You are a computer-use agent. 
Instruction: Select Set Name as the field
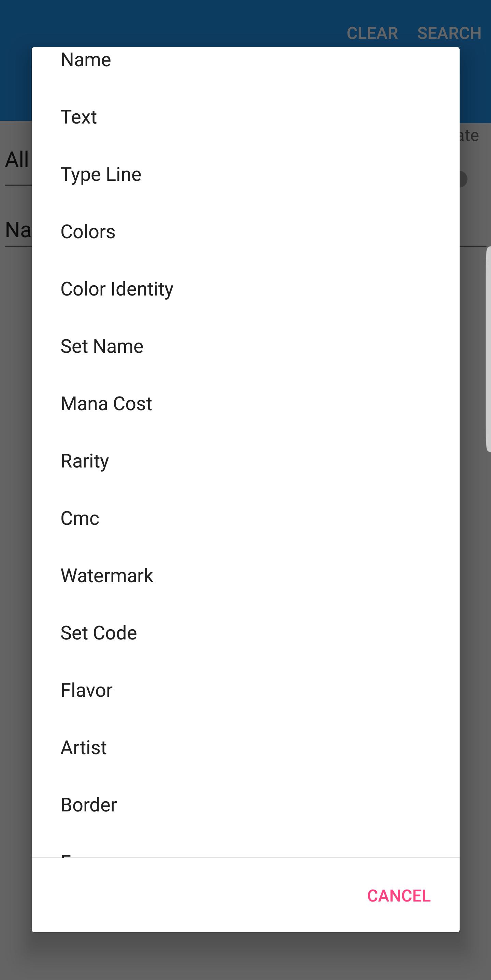click(x=102, y=346)
